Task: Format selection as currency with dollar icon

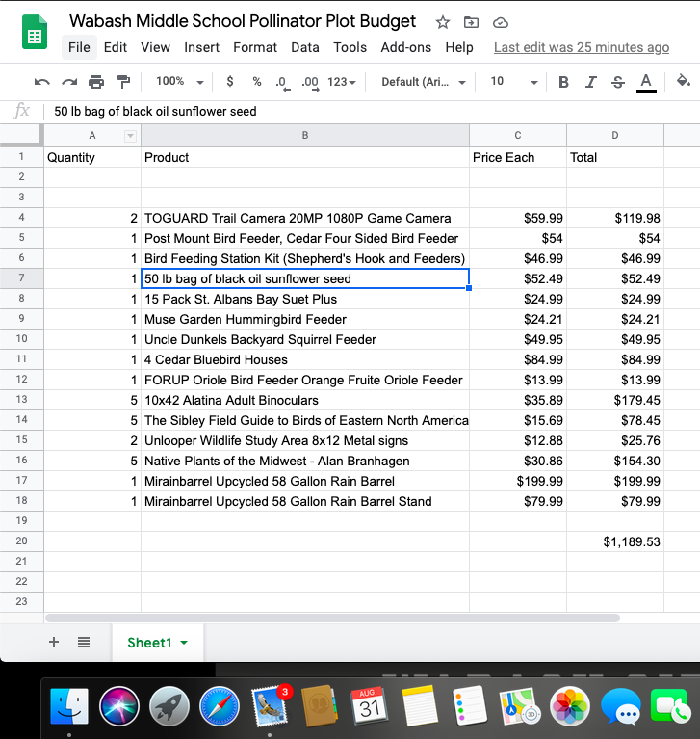Action: pyautogui.click(x=229, y=82)
